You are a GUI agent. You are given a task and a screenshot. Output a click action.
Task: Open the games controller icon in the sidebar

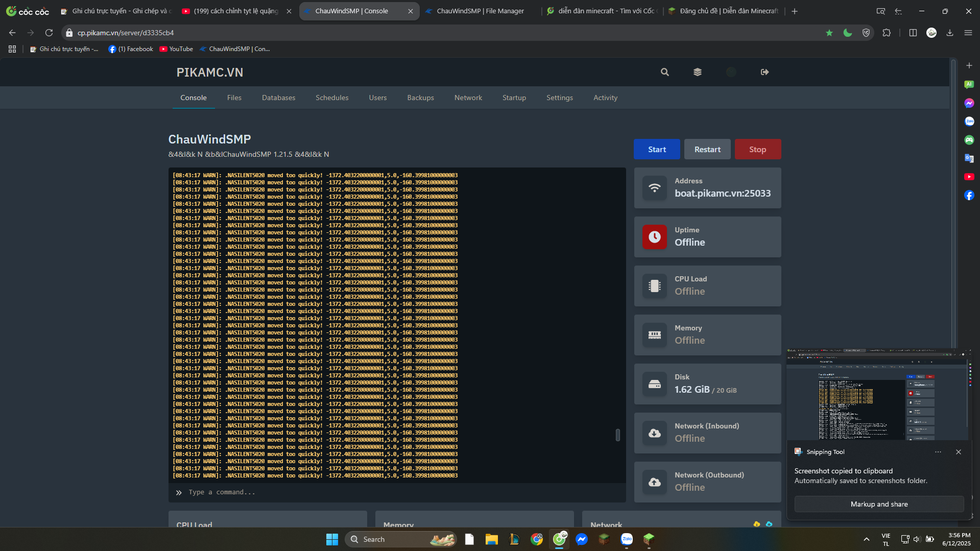click(969, 140)
